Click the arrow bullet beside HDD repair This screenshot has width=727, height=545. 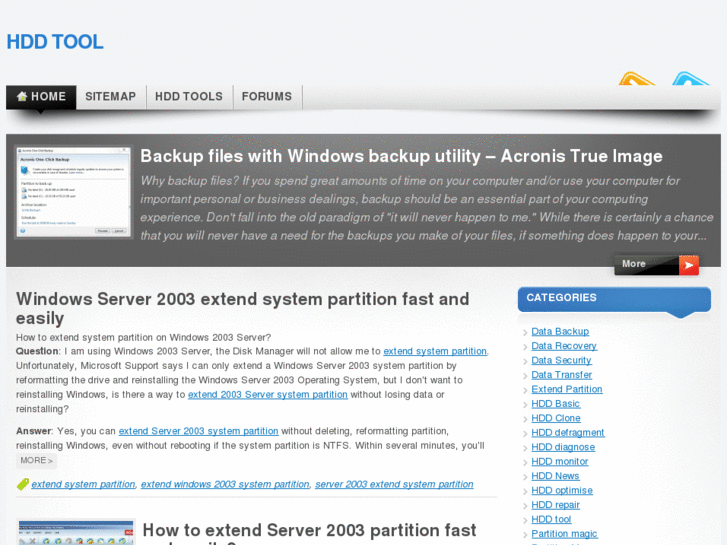[x=525, y=506]
